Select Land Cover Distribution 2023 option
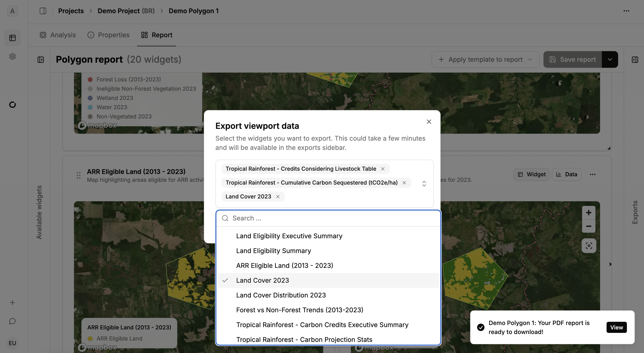Screen dimensions: 644x353 pyautogui.click(x=281, y=295)
